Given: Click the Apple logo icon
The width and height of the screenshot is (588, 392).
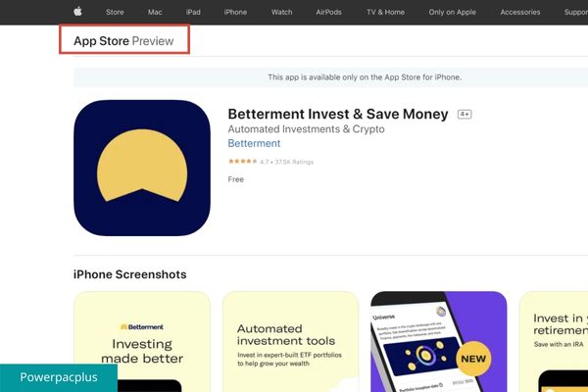Looking at the screenshot, I should coord(77,11).
